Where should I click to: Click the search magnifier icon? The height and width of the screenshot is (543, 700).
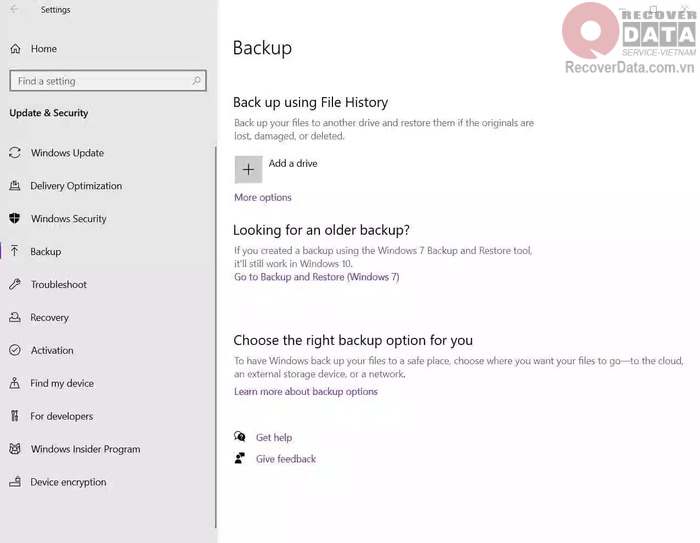(x=196, y=81)
